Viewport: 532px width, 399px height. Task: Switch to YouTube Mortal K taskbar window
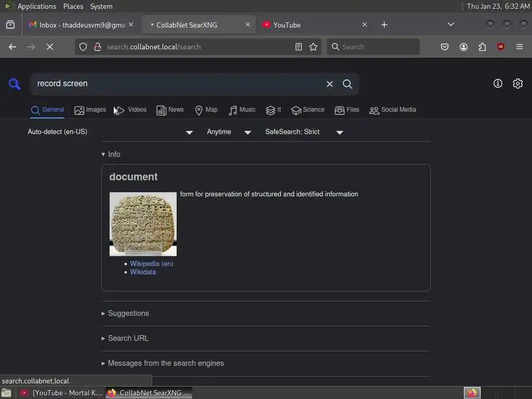61,393
